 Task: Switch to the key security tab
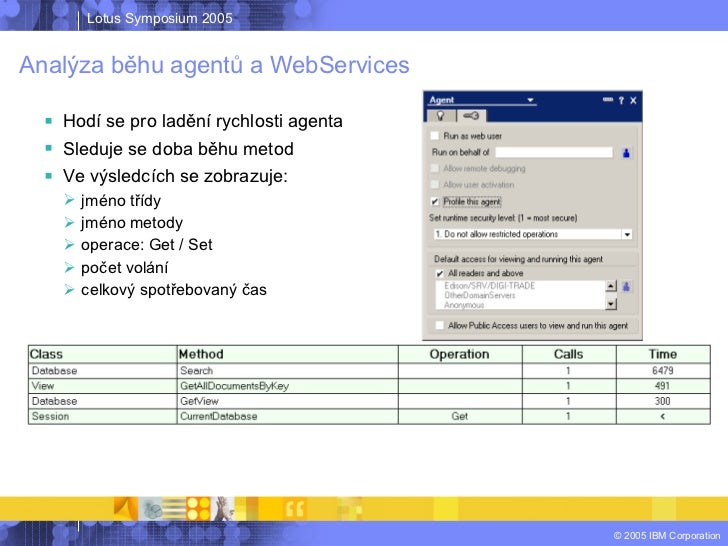[x=471, y=116]
